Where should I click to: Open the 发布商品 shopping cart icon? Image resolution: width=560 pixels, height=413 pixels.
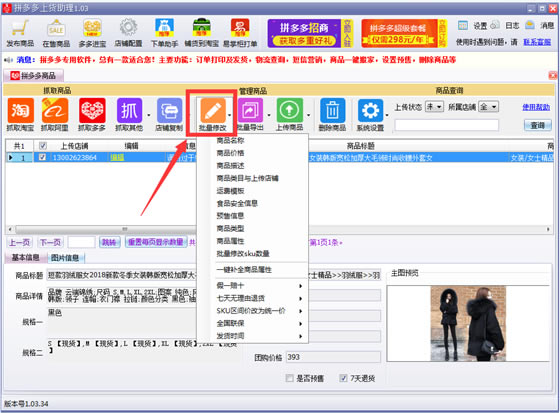(20, 32)
